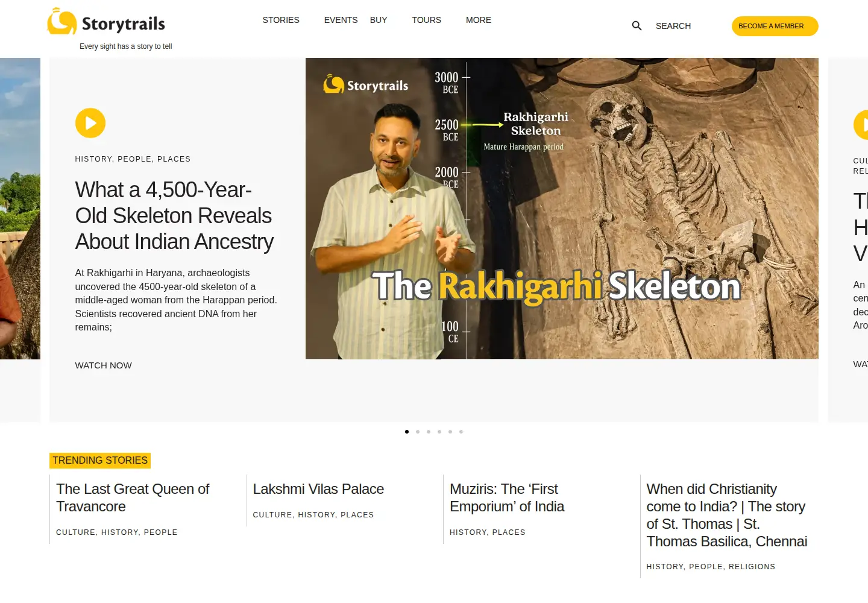Click the Rakhigarhi story description paragraph
This screenshot has width=868, height=603.
coord(176,300)
